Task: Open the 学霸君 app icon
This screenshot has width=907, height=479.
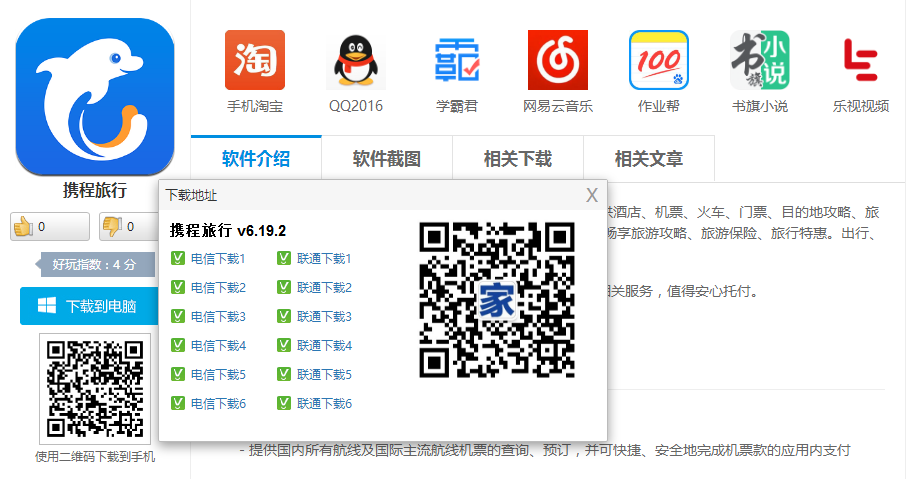Action: click(457, 60)
